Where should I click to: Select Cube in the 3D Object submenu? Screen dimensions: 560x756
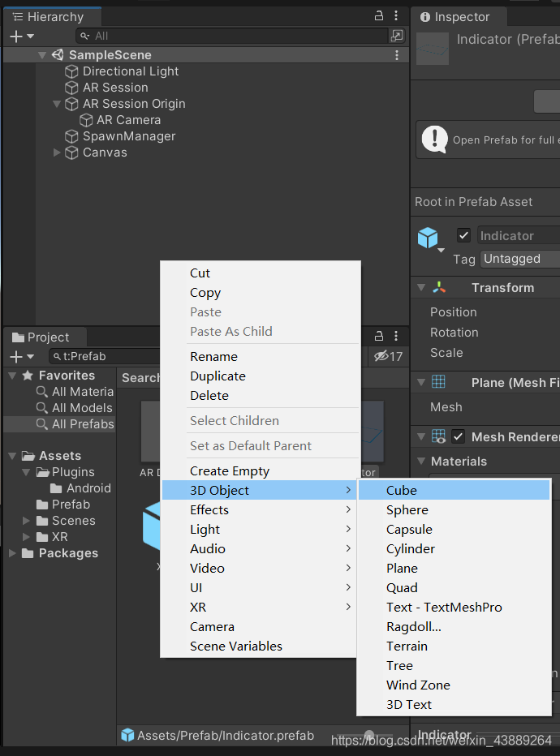point(454,490)
